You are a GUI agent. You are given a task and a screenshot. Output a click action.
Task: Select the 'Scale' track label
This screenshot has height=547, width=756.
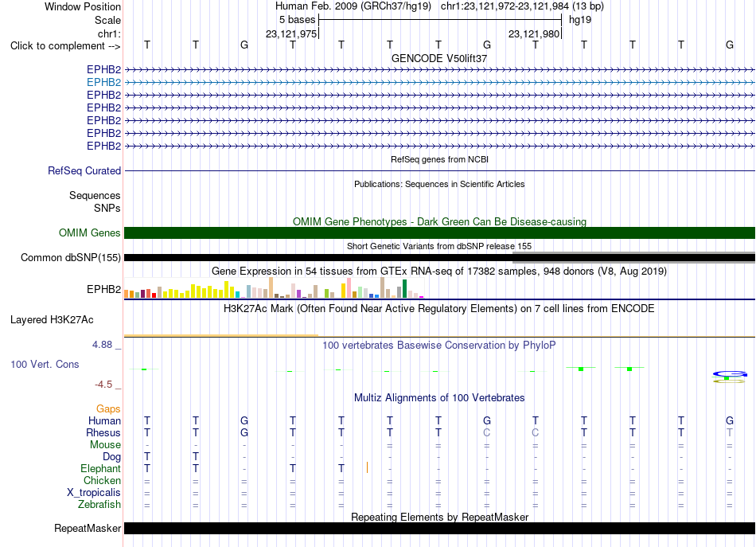tap(107, 20)
